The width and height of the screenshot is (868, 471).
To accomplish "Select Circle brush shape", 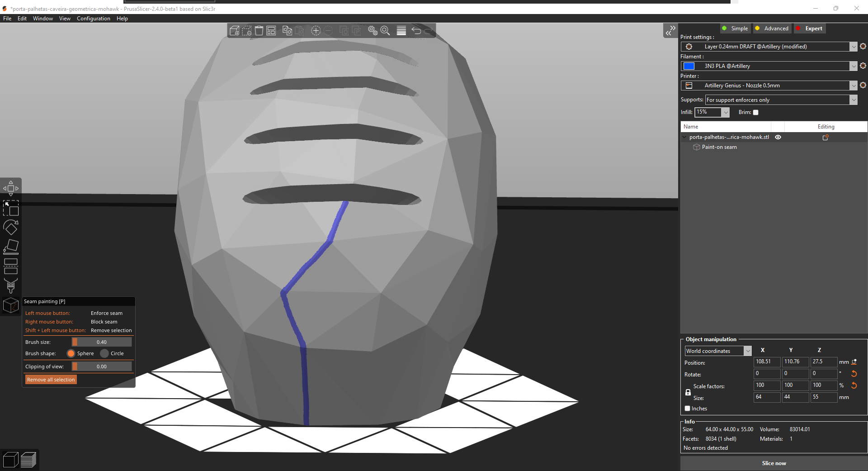I will tap(104, 353).
